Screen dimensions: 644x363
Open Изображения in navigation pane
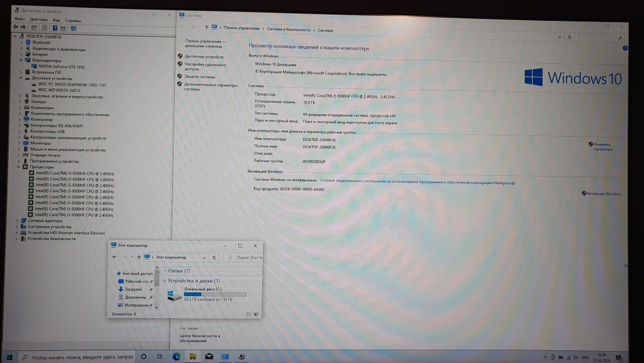pyautogui.click(x=137, y=305)
